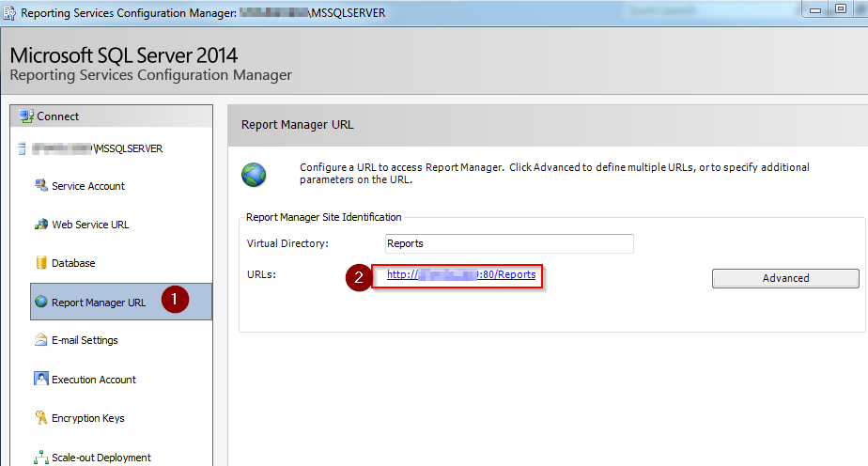Click the 'Report Manager URL' panel heading
The image size is (868, 466).
[297, 125]
